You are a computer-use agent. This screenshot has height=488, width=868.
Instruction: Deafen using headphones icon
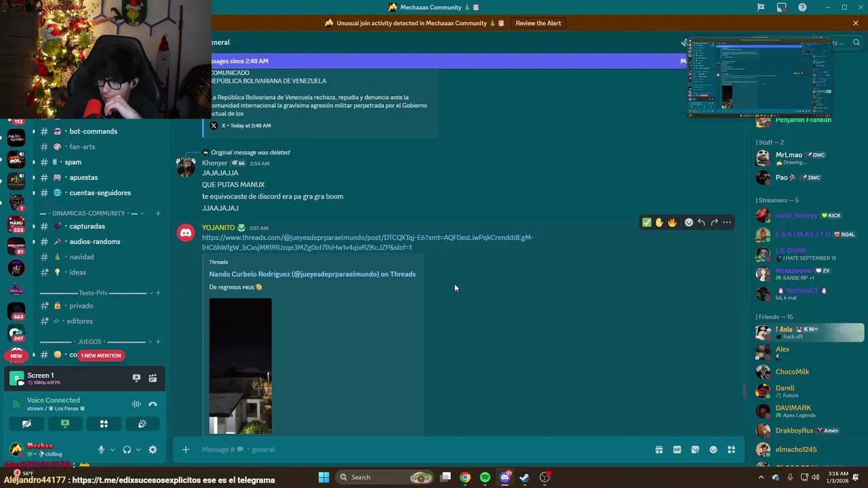click(x=127, y=449)
